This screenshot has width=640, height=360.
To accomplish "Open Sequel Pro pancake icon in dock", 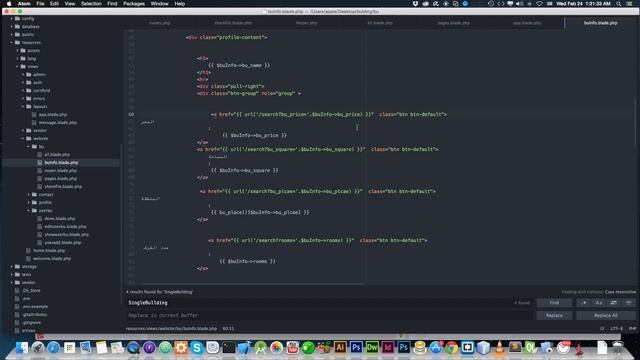I will (420, 347).
